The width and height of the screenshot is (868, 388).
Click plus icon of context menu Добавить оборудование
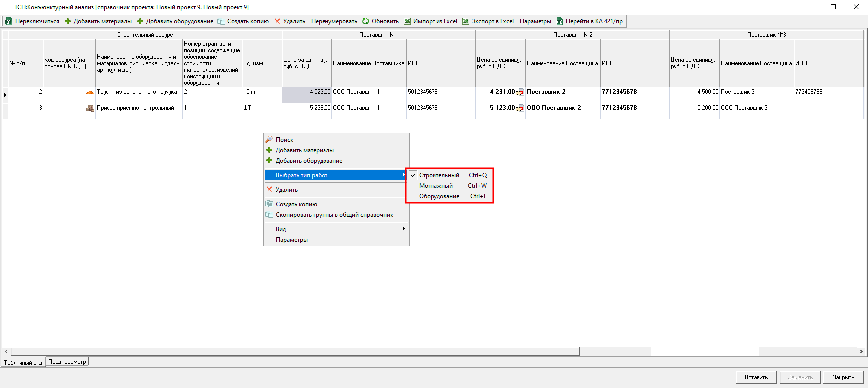click(x=269, y=161)
